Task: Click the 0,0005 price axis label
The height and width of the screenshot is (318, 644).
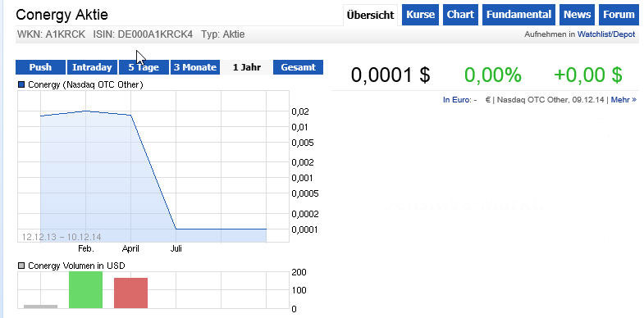Action: tap(305, 193)
